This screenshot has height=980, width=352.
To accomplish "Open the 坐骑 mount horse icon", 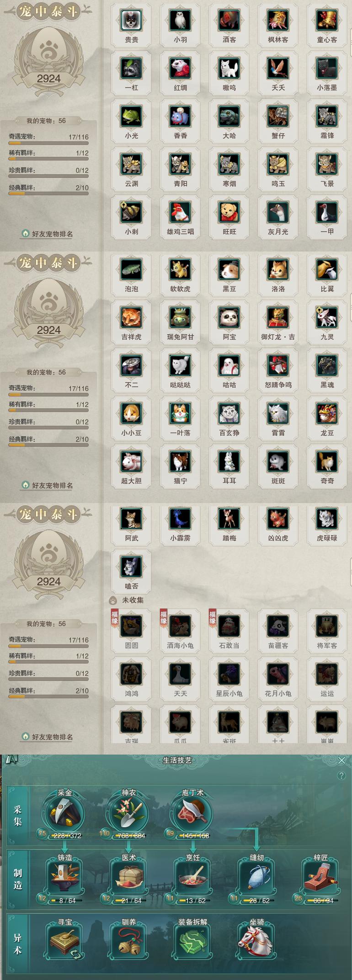I will tap(256, 940).
